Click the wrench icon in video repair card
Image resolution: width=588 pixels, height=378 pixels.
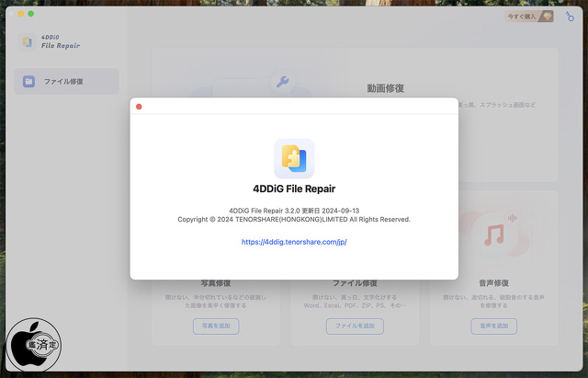point(282,82)
